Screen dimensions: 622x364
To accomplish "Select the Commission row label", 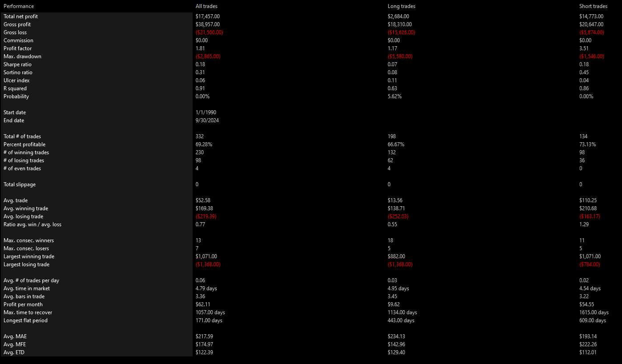I will pyautogui.click(x=18, y=40).
